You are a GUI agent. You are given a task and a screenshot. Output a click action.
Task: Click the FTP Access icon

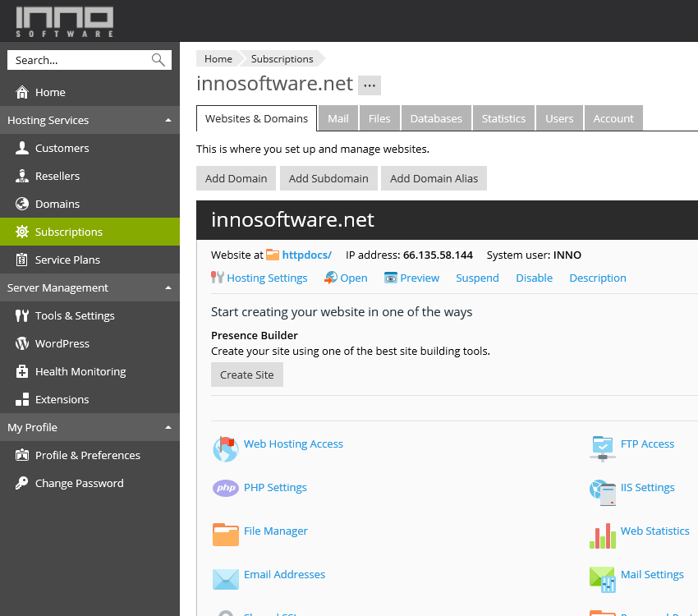603,449
